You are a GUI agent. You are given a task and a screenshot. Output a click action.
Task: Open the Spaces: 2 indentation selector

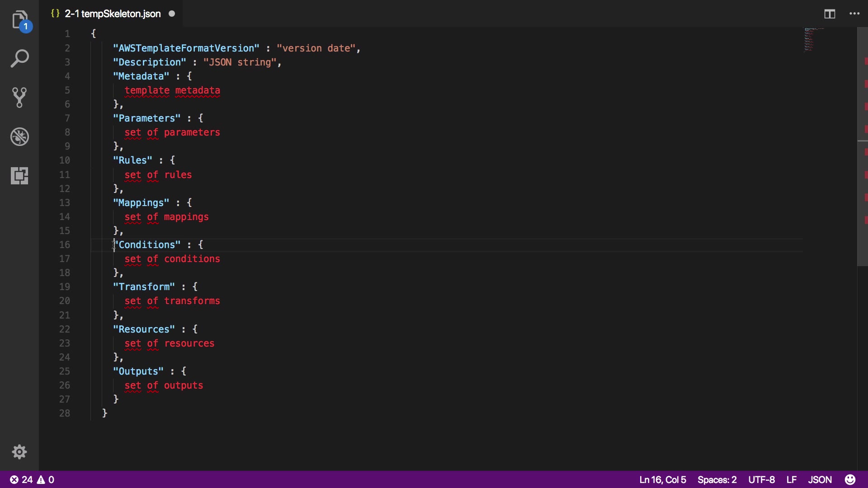717,479
